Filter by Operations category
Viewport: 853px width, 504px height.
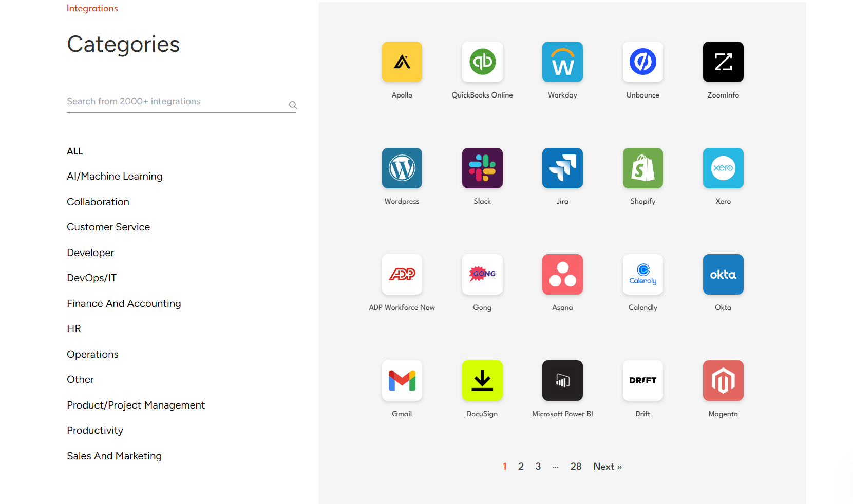pos(92,354)
